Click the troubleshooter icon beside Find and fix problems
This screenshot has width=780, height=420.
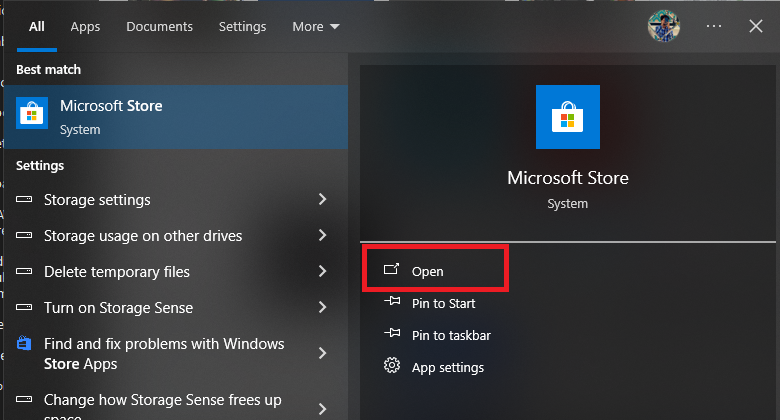coord(24,345)
